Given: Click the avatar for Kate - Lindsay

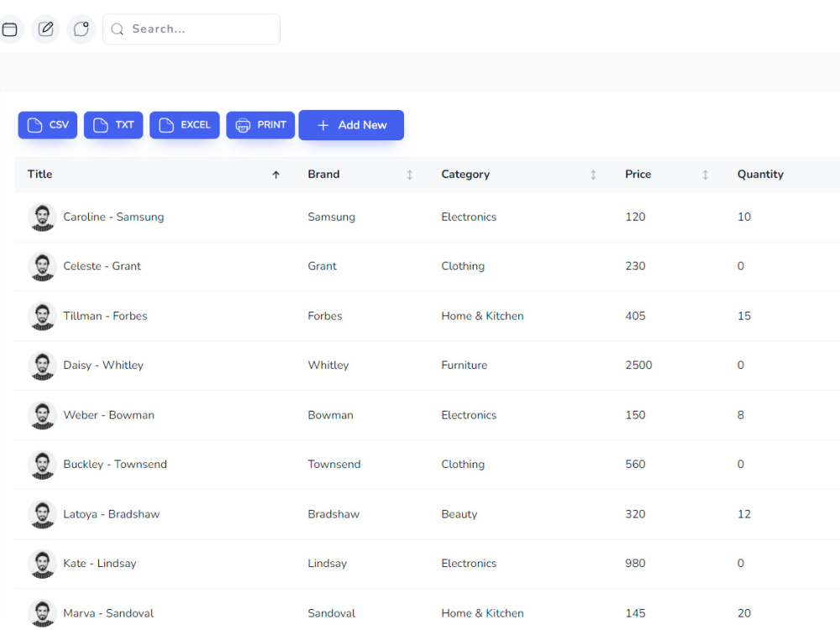Looking at the screenshot, I should tap(42, 564).
